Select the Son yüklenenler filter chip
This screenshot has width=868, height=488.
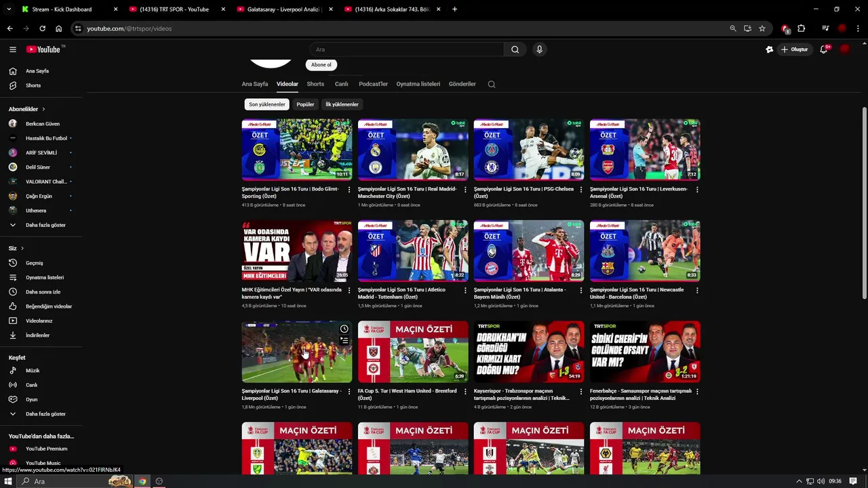[267, 104]
